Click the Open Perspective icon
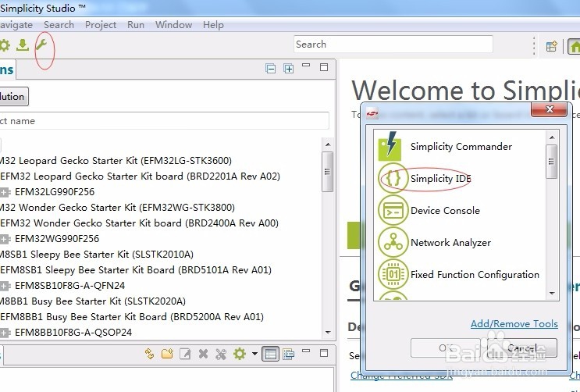580x392 pixels. coord(552,46)
